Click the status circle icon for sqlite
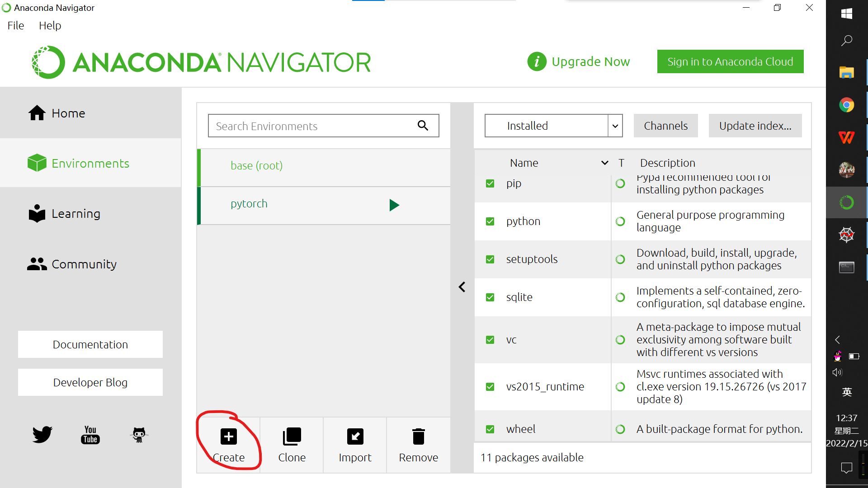 click(x=620, y=297)
